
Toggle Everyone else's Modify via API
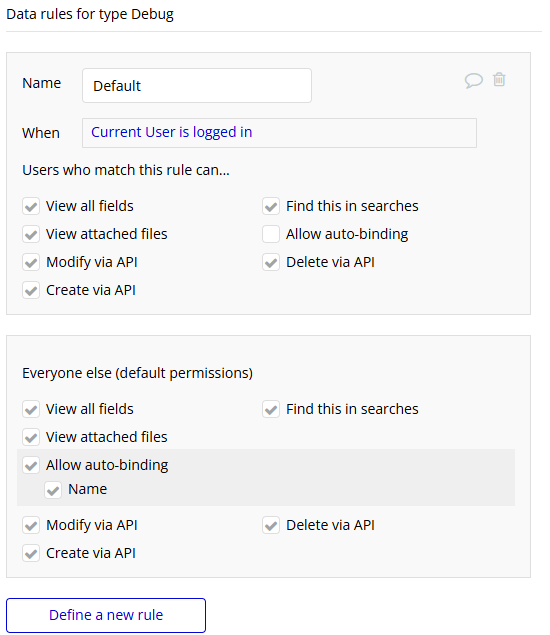pyautogui.click(x=31, y=525)
